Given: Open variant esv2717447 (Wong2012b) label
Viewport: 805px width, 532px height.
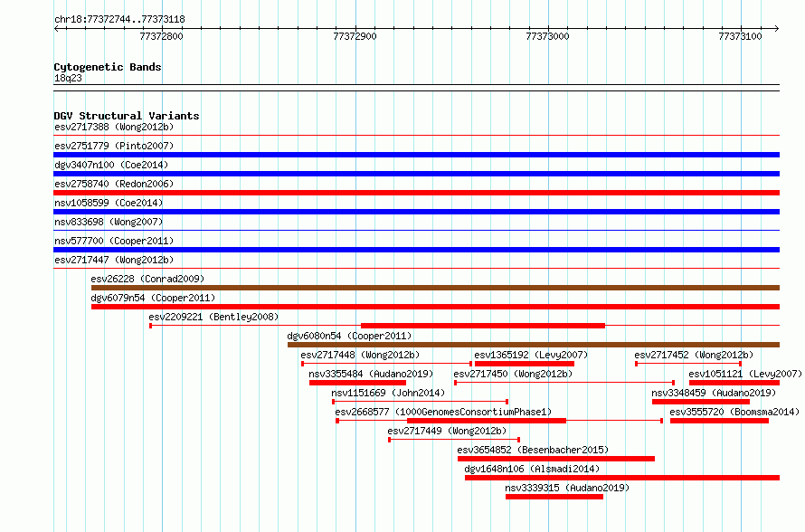Looking at the screenshot, I should point(114,260).
